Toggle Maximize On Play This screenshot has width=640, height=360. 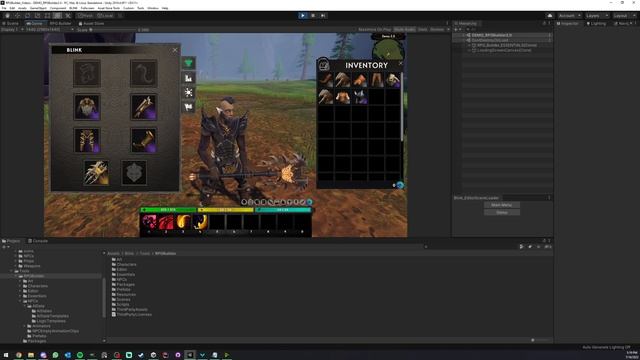pyautogui.click(x=374, y=30)
